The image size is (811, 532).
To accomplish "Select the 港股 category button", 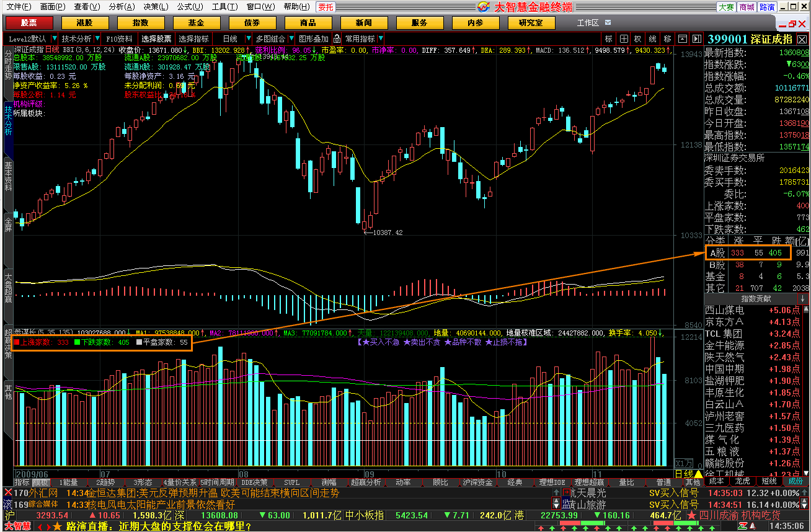I will (84, 23).
